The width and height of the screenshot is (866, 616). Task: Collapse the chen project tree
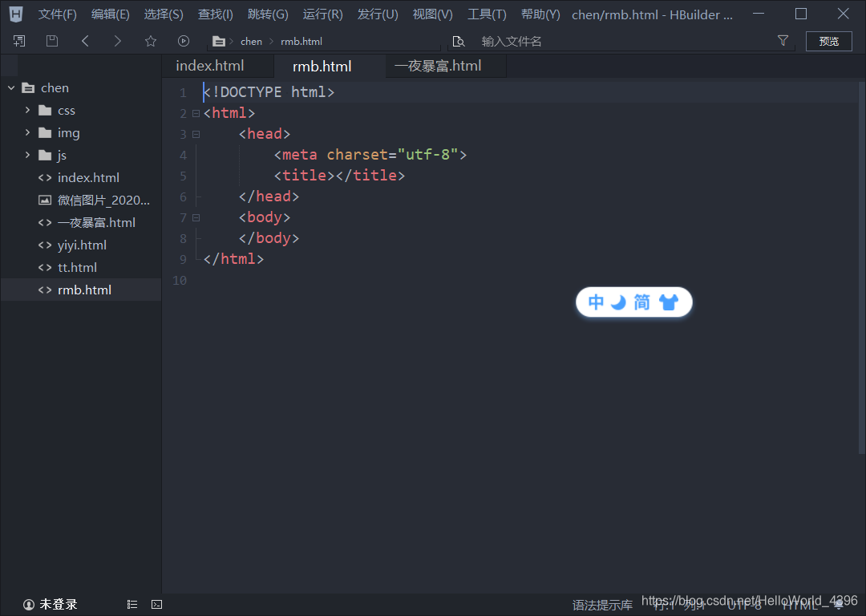click(x=11, y=88)
